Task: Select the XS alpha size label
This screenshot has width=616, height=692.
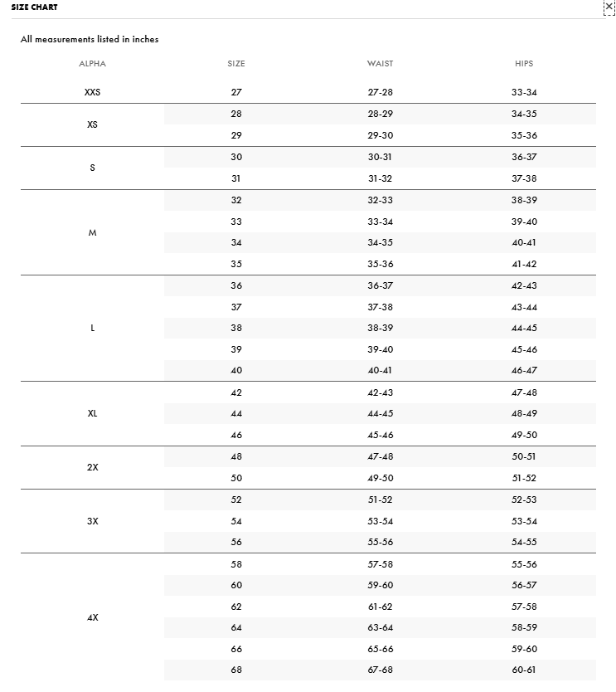Action: pos(93,125)
